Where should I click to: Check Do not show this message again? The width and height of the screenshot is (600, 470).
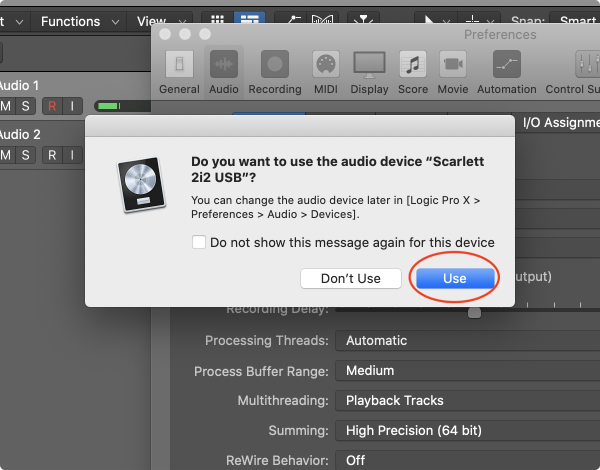click(x=199, y=242)
